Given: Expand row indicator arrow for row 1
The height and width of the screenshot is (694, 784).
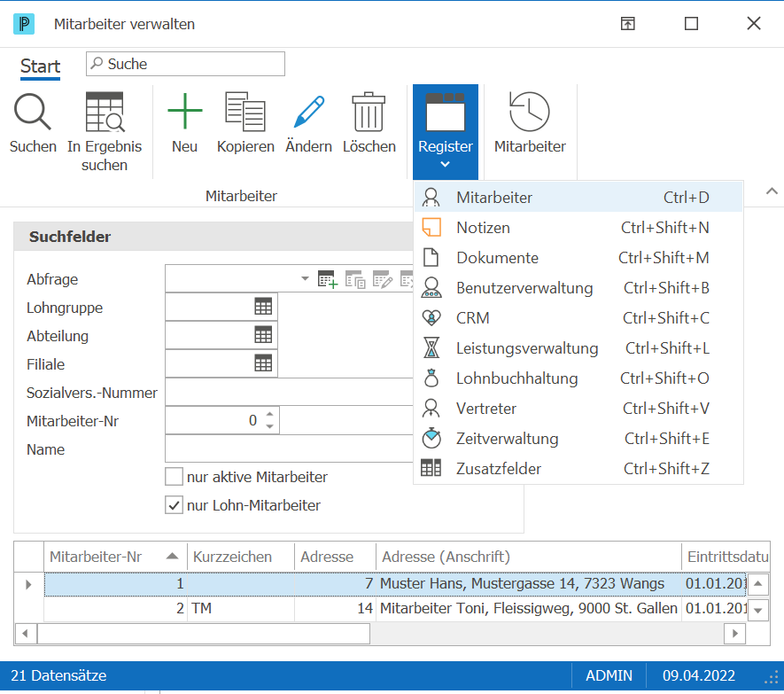Looking at the screenshot, I should (x=28, y=584).
